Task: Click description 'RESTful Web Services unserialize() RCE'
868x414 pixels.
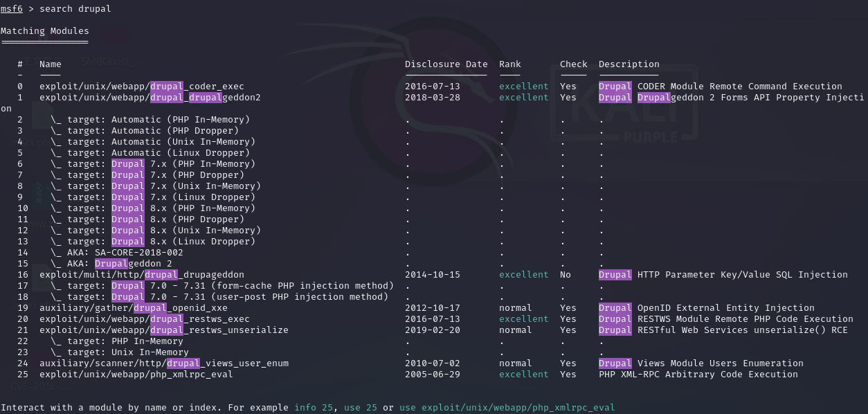Action: coord(743,330)
